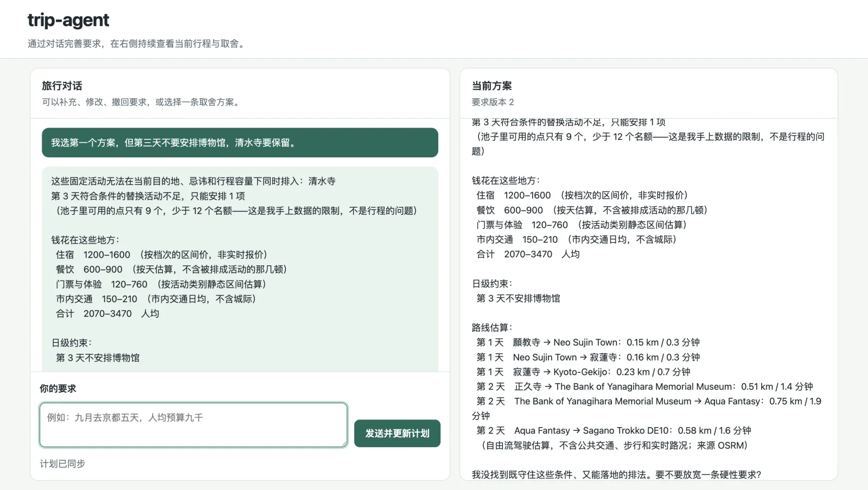Click the 旅行对话 panel heading
The image size is (868, 490).
click(x=62, y=86)
